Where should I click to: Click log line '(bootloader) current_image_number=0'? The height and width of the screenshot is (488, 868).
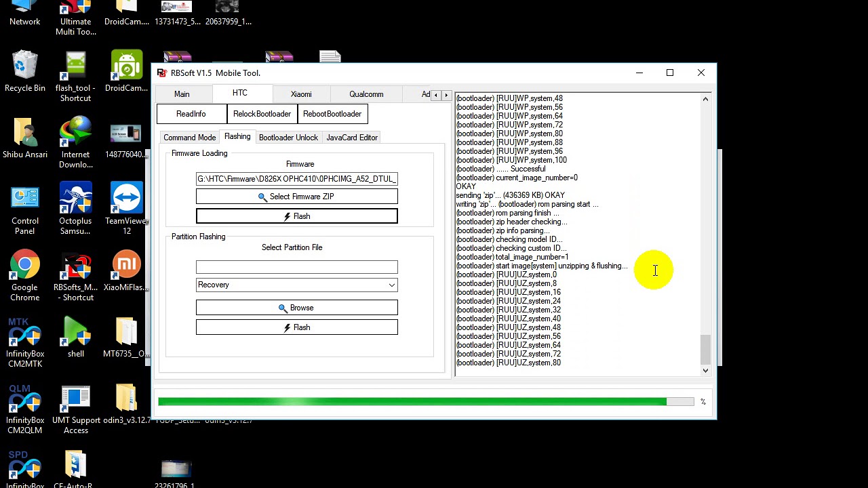(517, 178)
